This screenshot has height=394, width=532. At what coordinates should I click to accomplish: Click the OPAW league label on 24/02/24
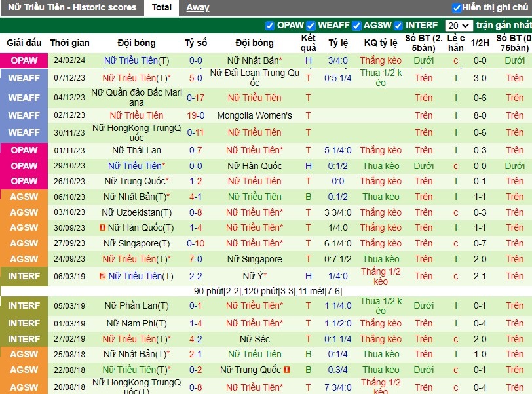[24, 61]
